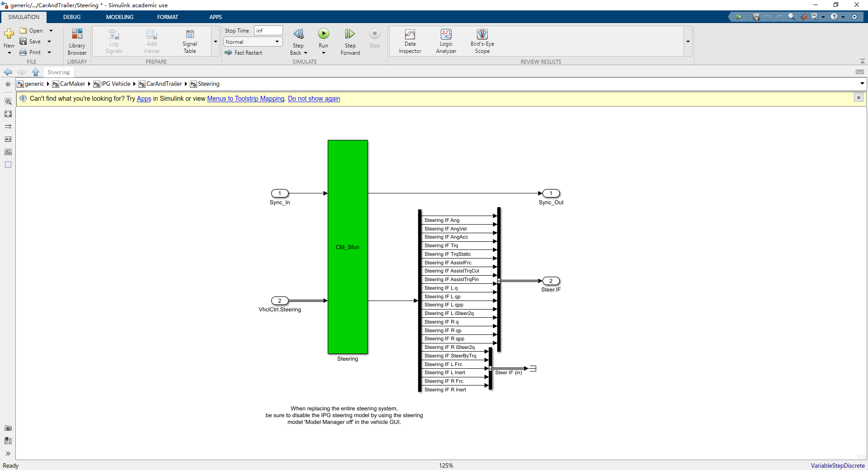Expand the left palette with the double chevron
Viewport: 868px width, 470px height.
[8, 453]
